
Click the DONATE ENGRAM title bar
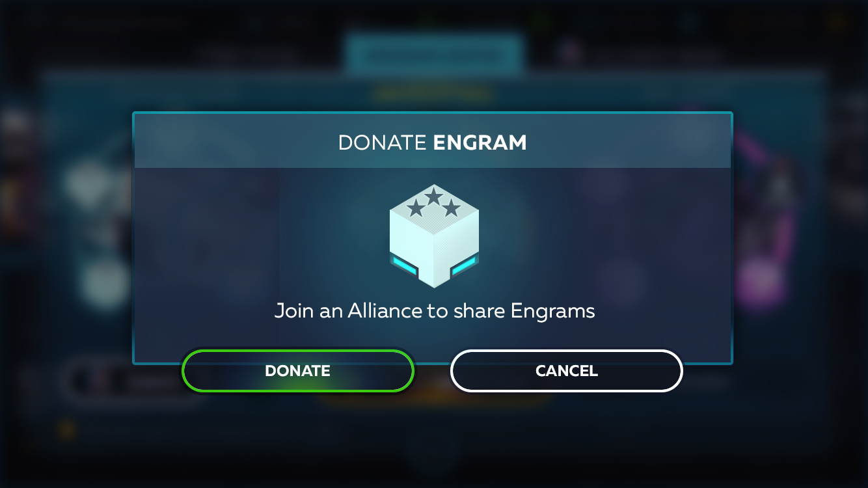click(x=433, y=142)
